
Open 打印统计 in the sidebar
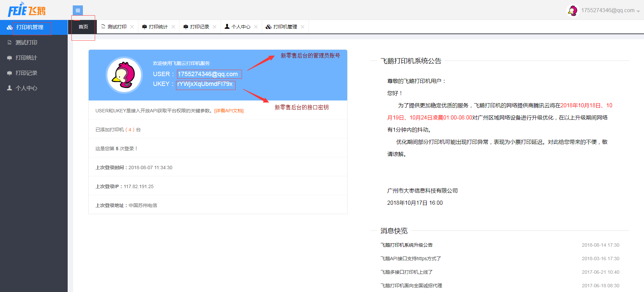click(34, 58)
